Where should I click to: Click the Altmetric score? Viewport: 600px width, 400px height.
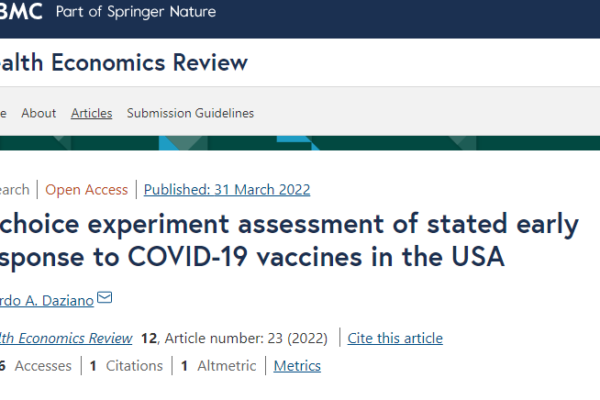(x=218, y=366)
